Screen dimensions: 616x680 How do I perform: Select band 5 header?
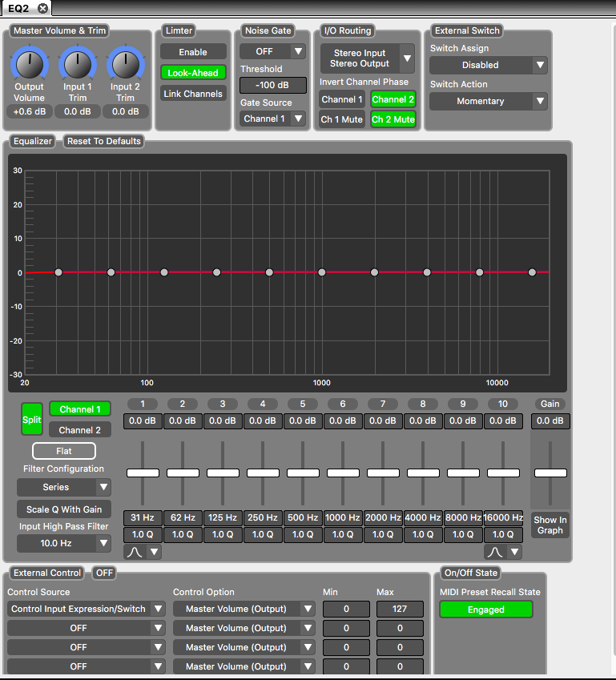[x=302, y=404]
